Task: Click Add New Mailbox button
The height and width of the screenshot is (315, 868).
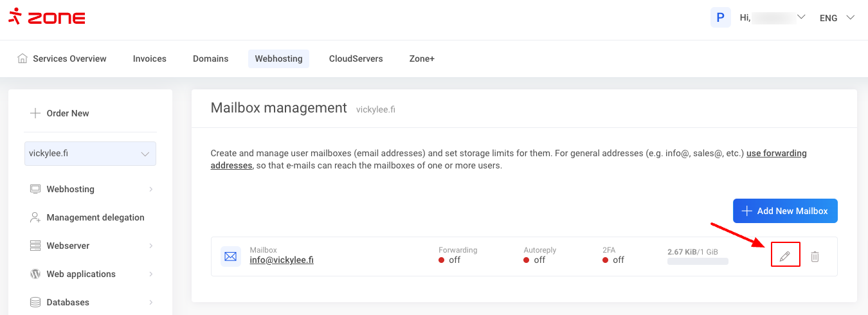Action: coord(785,211)
